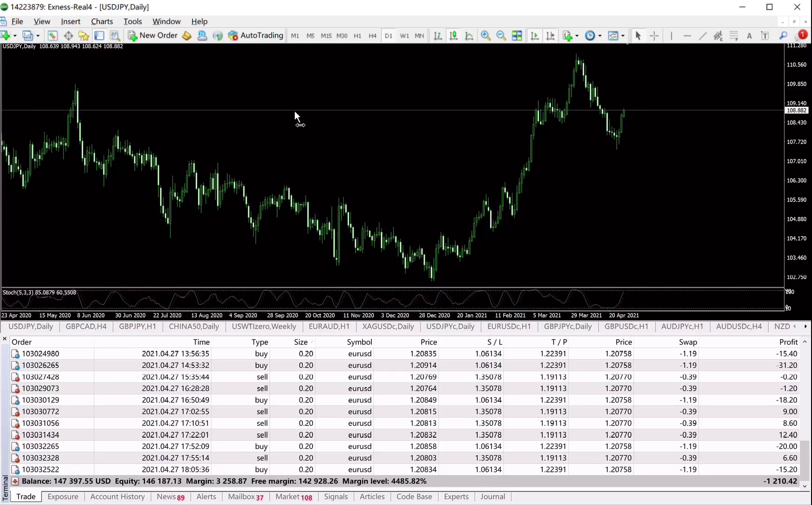Image resolution: width=812 pixels, height=505 pixels.
Task: Click the left arrow of chart tabs
Action: [x=795, y=326]
